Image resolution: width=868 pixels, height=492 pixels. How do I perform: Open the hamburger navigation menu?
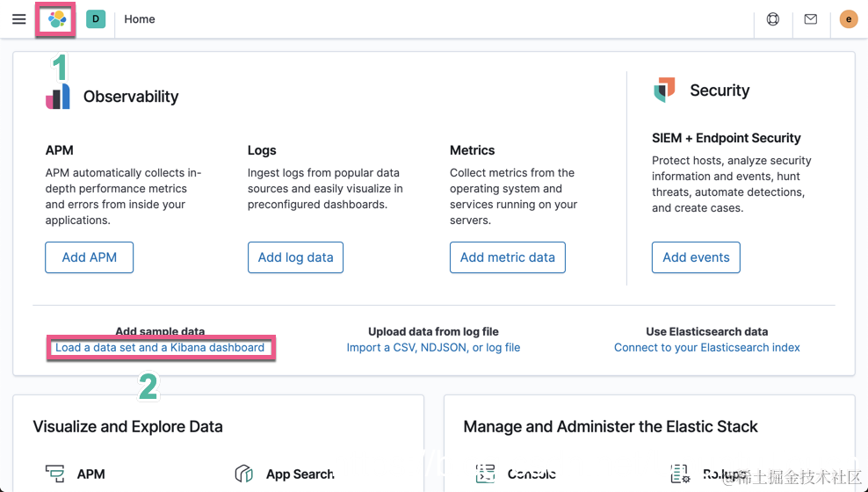click(x=18, y=19)
